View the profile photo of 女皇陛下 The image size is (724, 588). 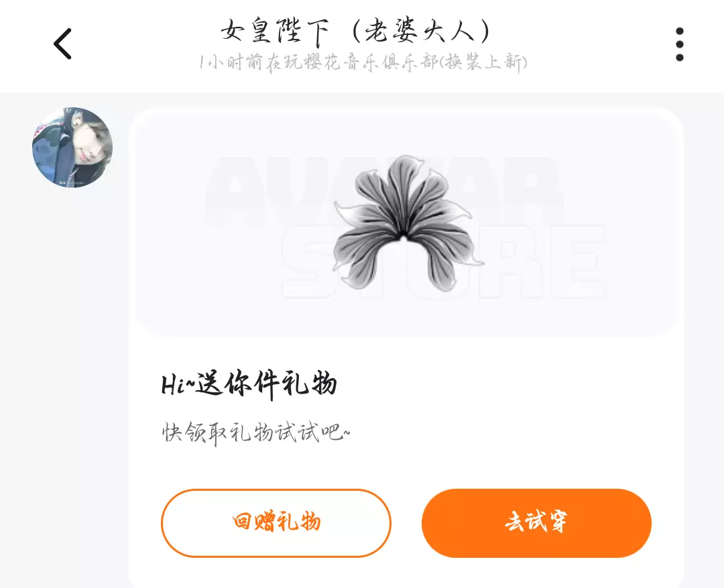(72, 148)
